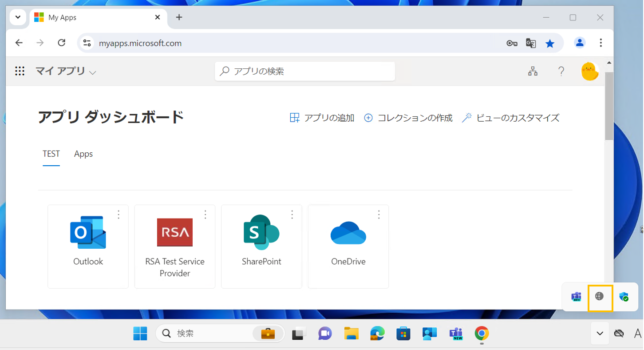
Task: Open the organization chart icon in header
Action: point(533,71)
